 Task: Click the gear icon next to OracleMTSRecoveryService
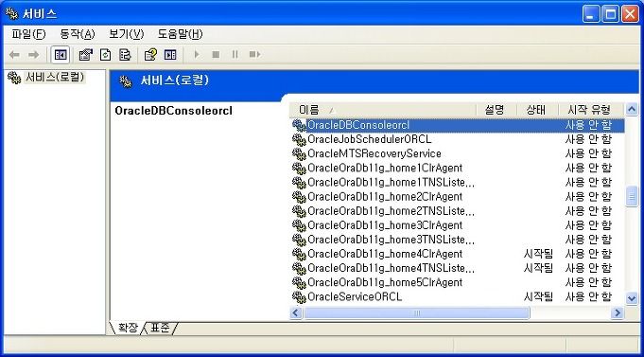coord(299,153)
